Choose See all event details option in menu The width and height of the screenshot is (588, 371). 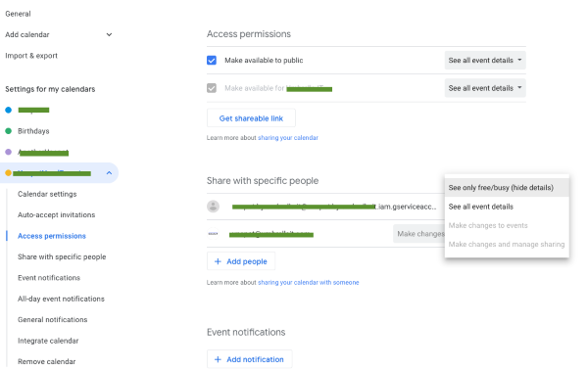507,207
